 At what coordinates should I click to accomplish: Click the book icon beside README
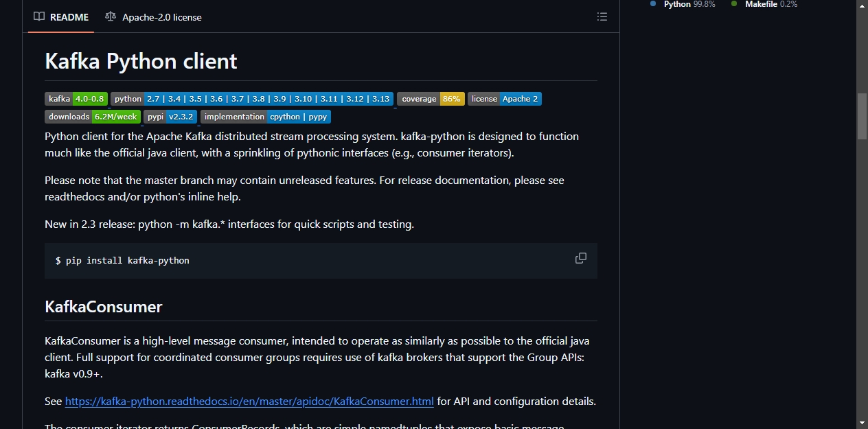click(39, 16)
